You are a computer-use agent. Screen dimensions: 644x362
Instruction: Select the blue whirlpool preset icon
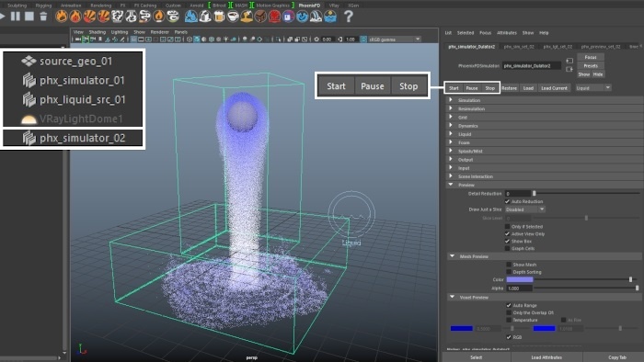pos(303,17)
